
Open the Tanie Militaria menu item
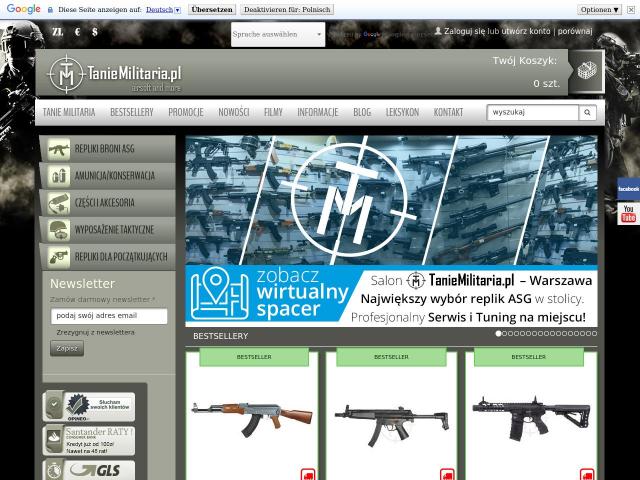click(69, 112)
